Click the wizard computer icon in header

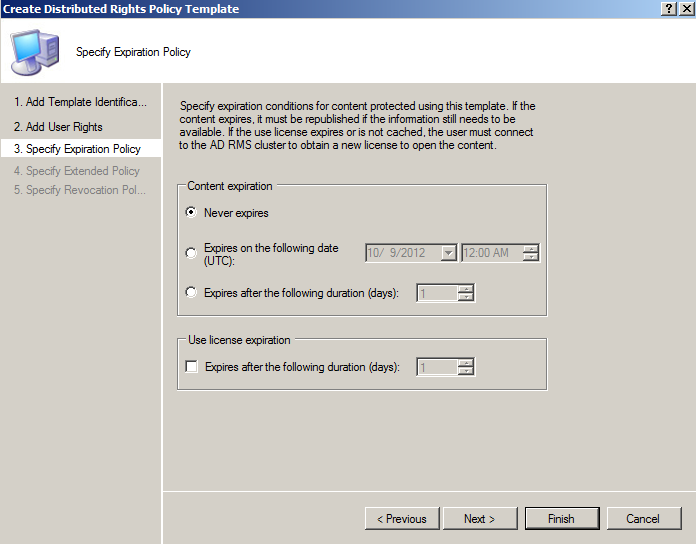click(x=34, y=51)
